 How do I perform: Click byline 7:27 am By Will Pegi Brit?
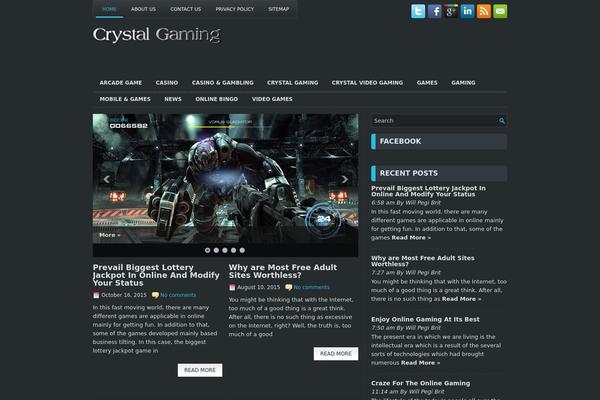coord(406,273)
